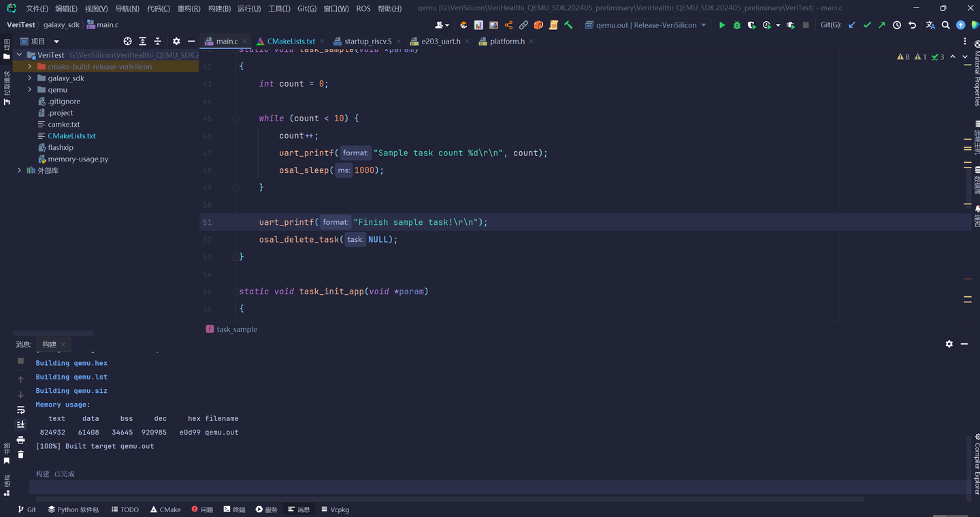Click the scroll document icon in toolbar
This screenshot has height=517, width=980.
[x=553, y=25]
